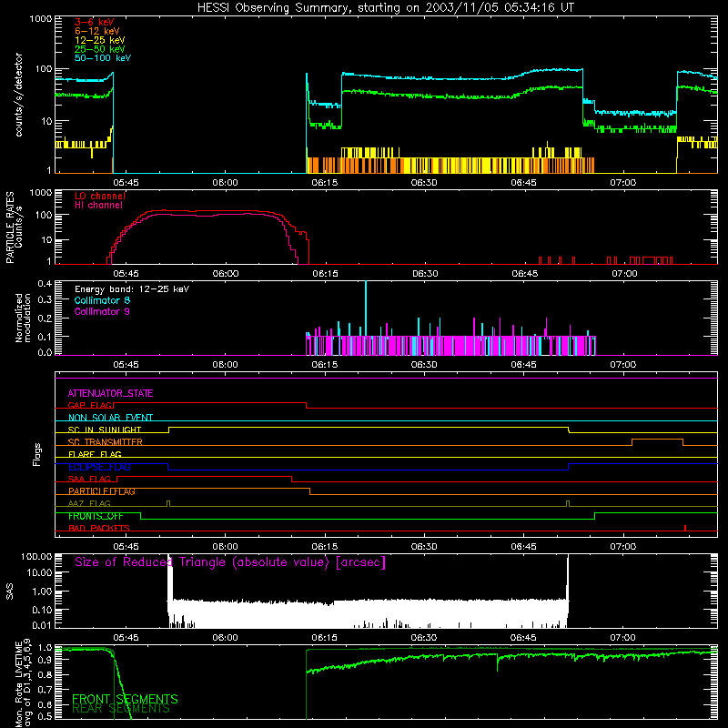
Task: Click 05:45 time label under SAS panel
Action: click(126, 638)
